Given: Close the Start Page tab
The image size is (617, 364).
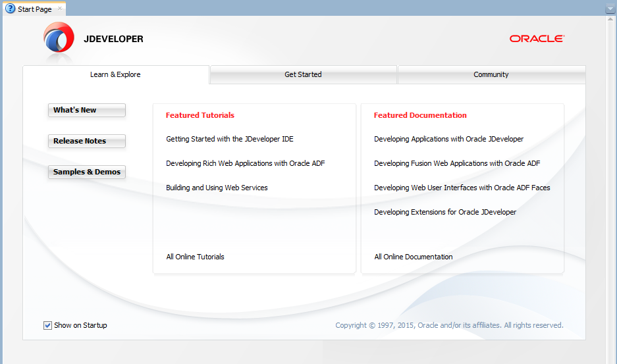Looking at the screenshot, I should (60, 9).
